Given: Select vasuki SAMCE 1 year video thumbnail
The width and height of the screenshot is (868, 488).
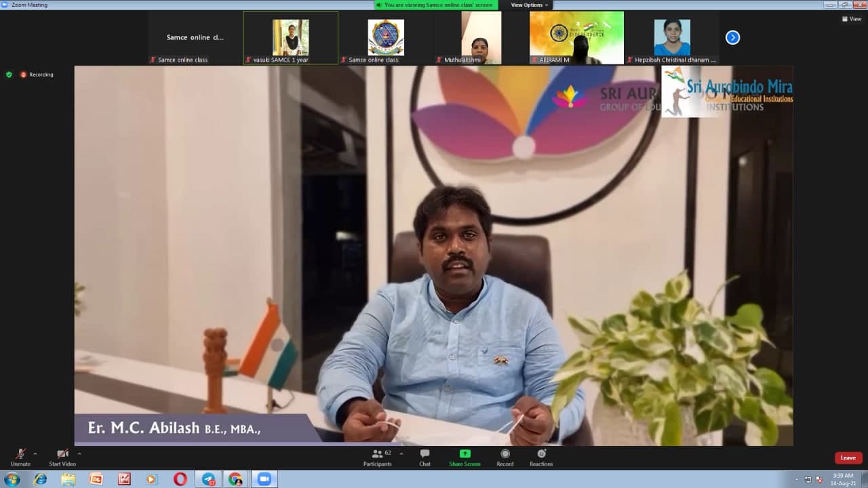Looking at the screenshot, I should click(x=290, y=38).
